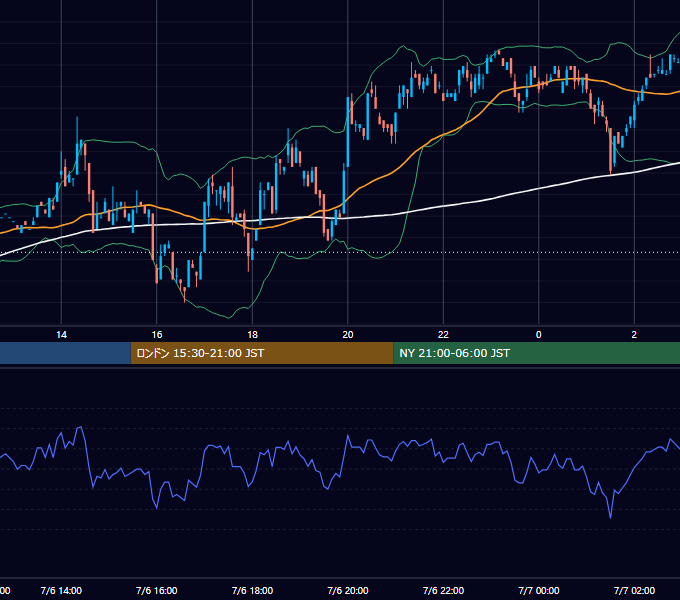Click the 7/6 14:00 date label
Screen dimensions: 680x600
point(61,590)
